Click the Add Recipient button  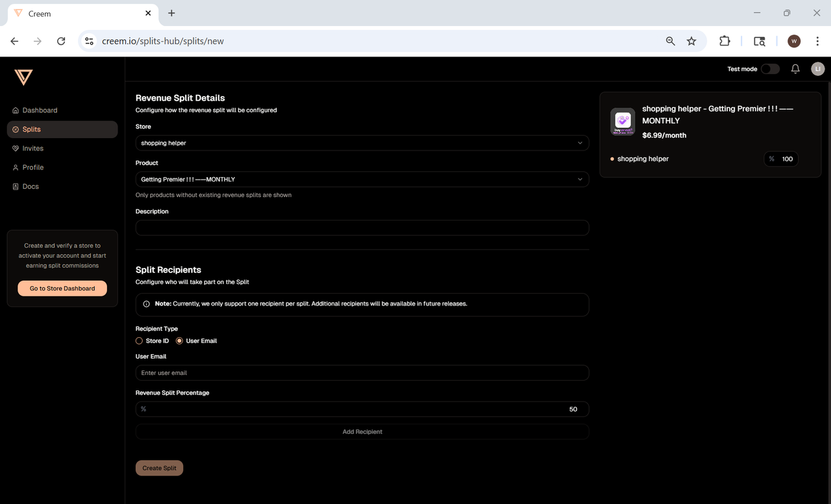pyautogui.click(x=362, y=431)
